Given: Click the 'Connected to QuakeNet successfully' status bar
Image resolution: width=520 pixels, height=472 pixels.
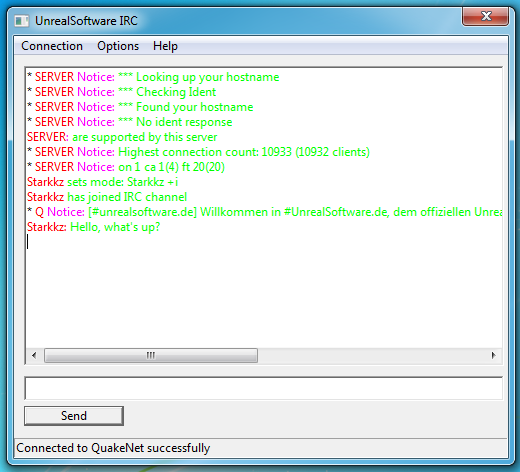Looking at the screenshot, I should (x=113, y=448).
